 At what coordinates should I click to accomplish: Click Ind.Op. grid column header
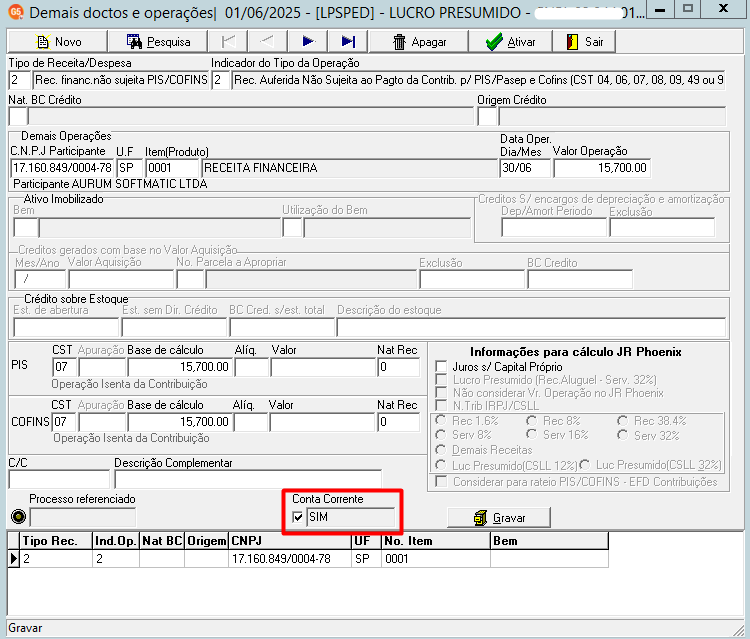click(x=116, y=541)
